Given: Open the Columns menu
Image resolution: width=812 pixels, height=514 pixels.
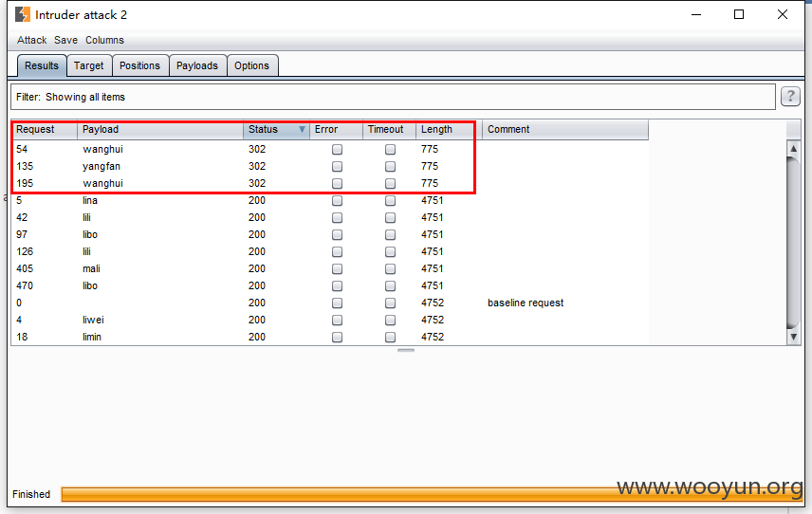Looking at the screenshot, I should pyautogui.click(x=104, y=40).
